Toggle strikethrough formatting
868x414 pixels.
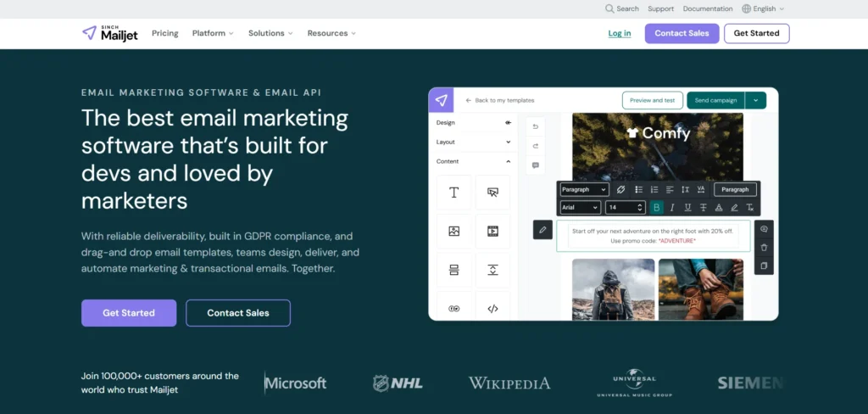coord(703,207)
